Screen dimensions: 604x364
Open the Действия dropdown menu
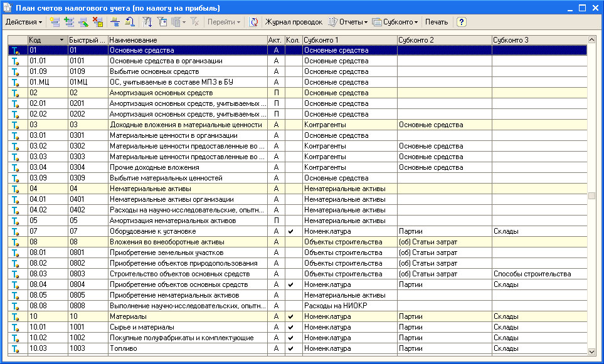tap(23, 22)
